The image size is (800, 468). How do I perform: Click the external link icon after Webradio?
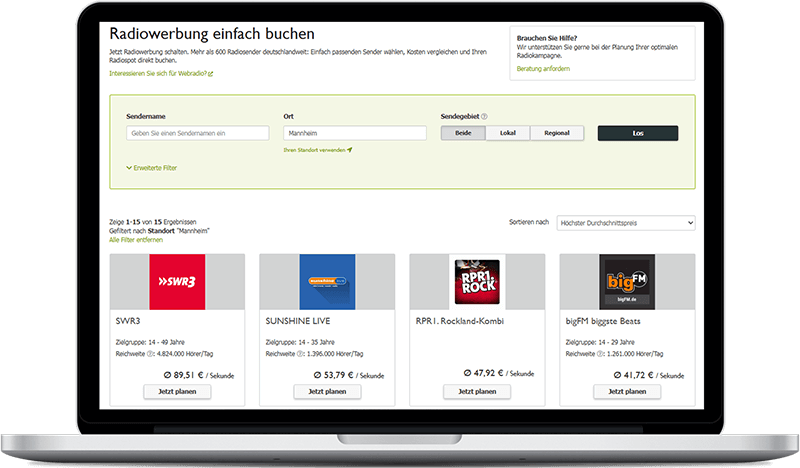point(211,74)
